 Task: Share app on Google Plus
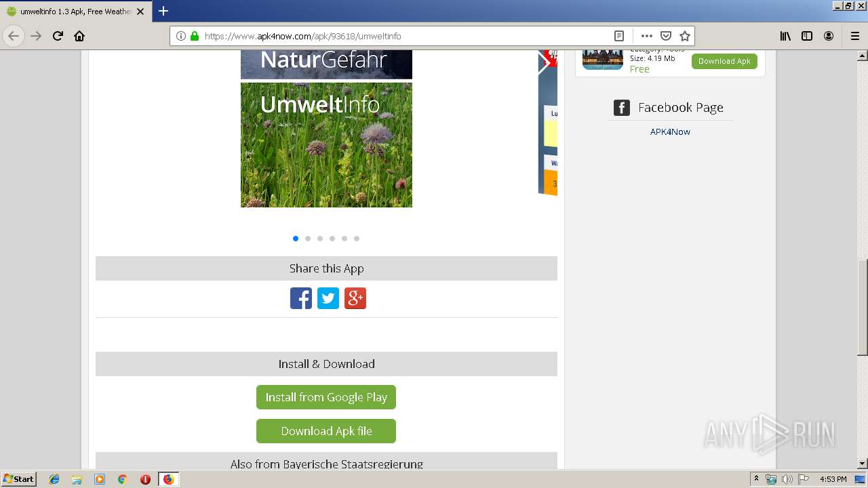(x=355, y=298)
